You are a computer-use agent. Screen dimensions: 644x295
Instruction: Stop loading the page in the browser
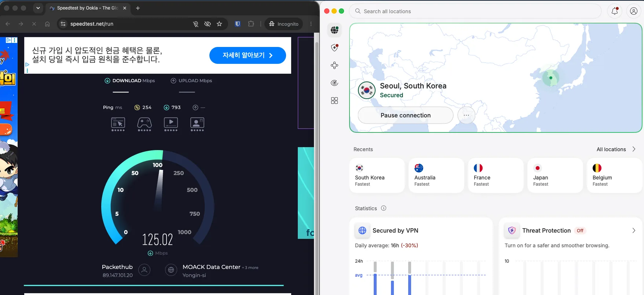pyautogui.click(x=34, y=24)
